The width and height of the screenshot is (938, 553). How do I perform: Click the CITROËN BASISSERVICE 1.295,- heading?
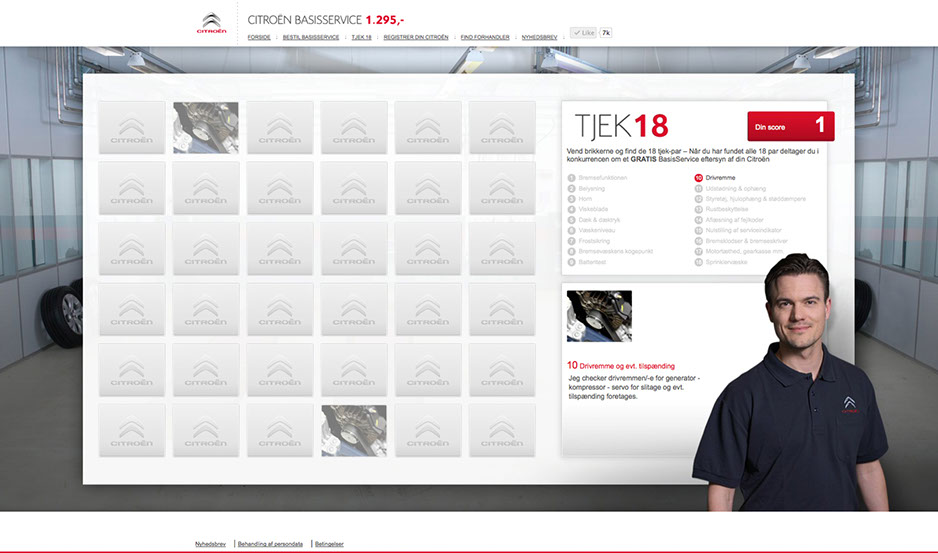326,20
